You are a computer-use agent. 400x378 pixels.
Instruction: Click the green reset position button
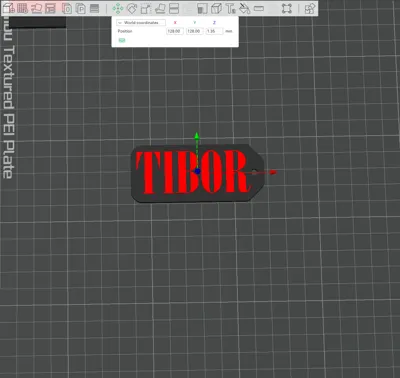(x=122, y=40)
